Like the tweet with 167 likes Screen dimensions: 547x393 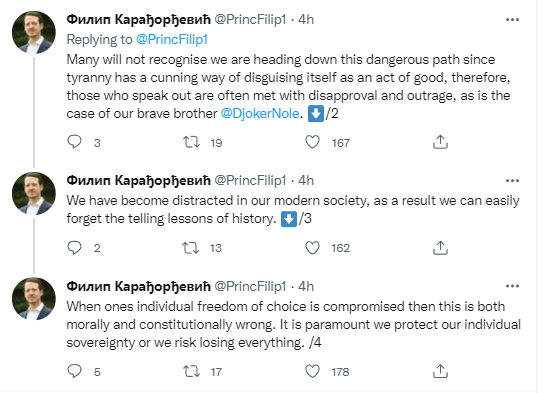pos(312,142)
